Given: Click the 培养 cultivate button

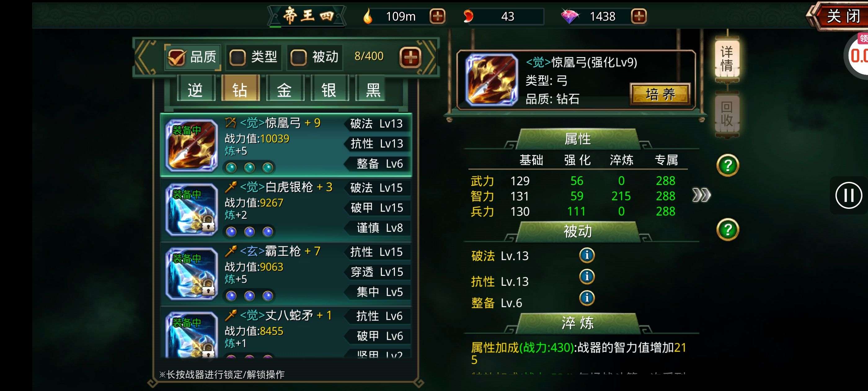Looking at the screenshot, I should point(660,94).
